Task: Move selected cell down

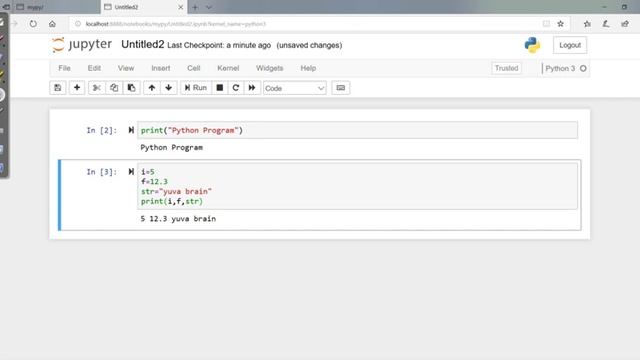Action: click(x=169, y=88)
